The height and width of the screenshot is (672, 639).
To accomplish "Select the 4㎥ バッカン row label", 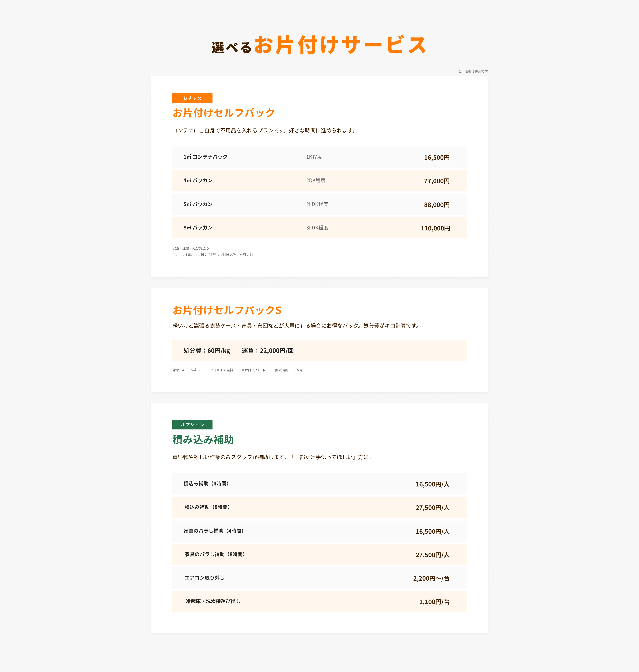I will click(198, 180).
